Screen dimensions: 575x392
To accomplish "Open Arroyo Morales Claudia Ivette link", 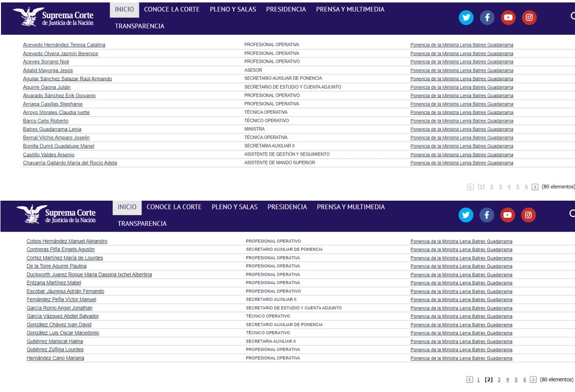I will coord(56,112).
